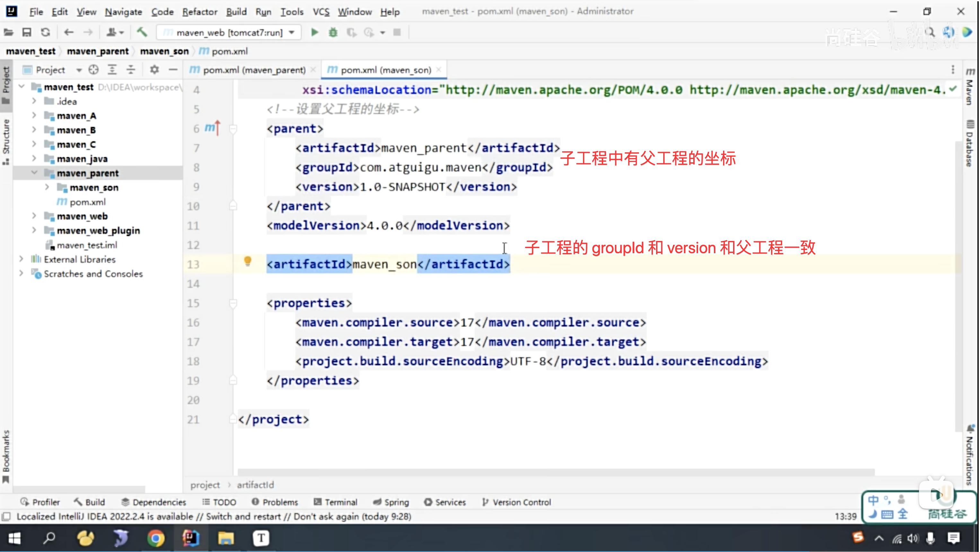
Task: Open the Terminal tool window button
Action: [x=336, y=502]
